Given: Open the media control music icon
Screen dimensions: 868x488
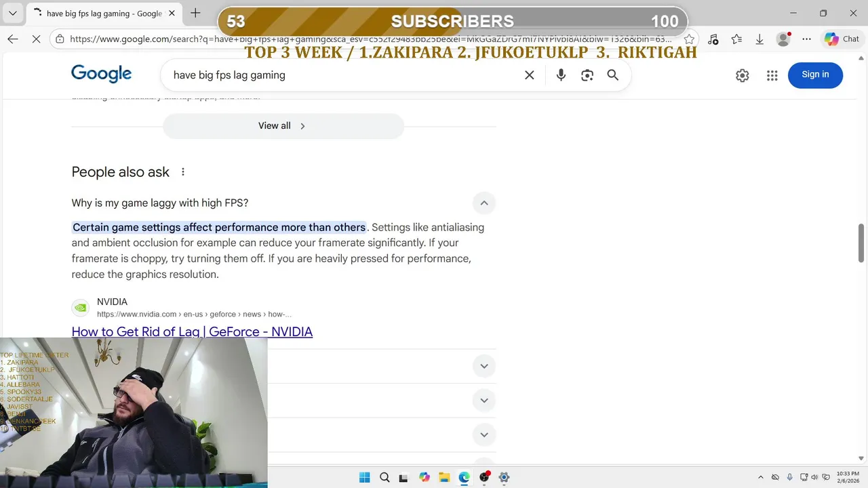Looking at the screenshot, I should pos(713,39).
